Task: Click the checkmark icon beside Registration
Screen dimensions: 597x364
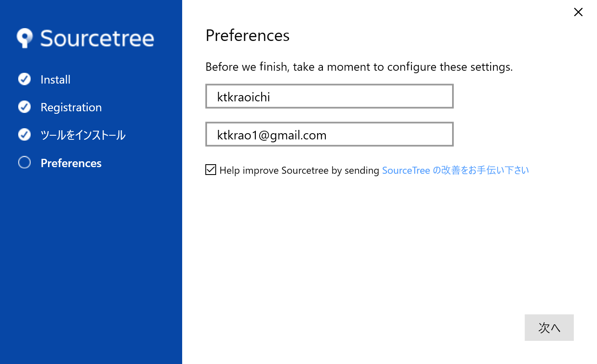Action: pos(24,107)
